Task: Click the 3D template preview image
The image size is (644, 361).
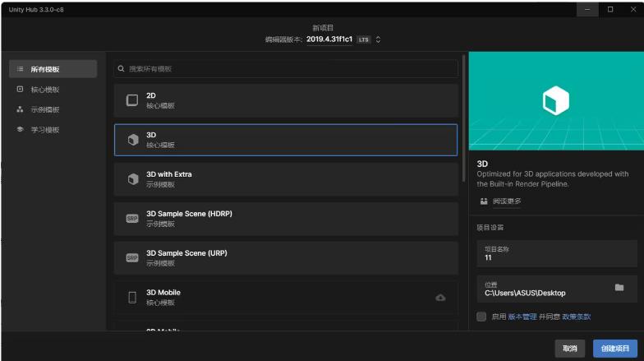Action: pos(556,100)
